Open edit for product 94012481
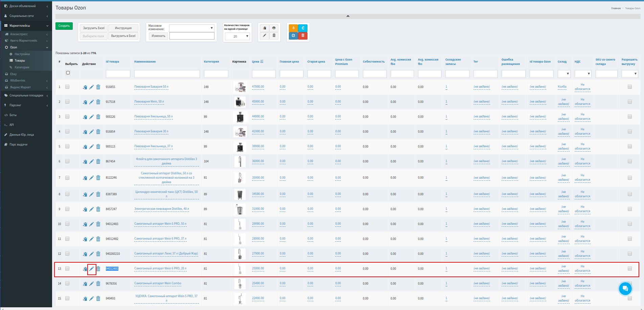 [91, 269]
